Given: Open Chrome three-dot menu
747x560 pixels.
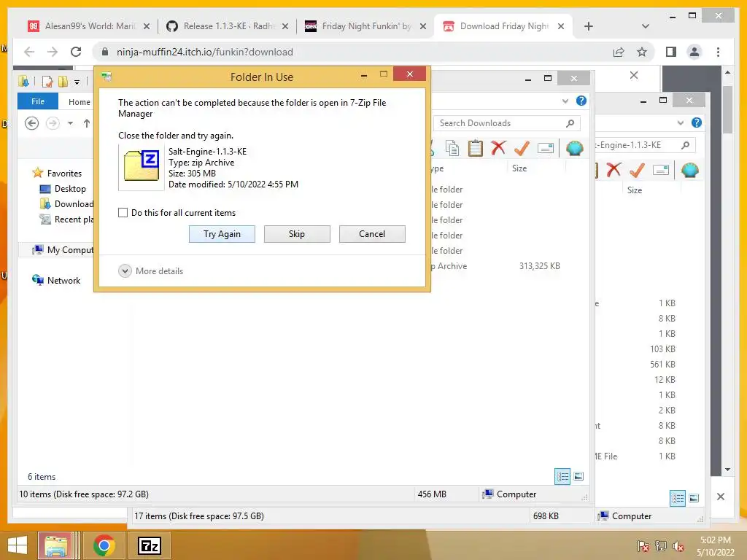Looking at the screenshot, I should (718, 52).
